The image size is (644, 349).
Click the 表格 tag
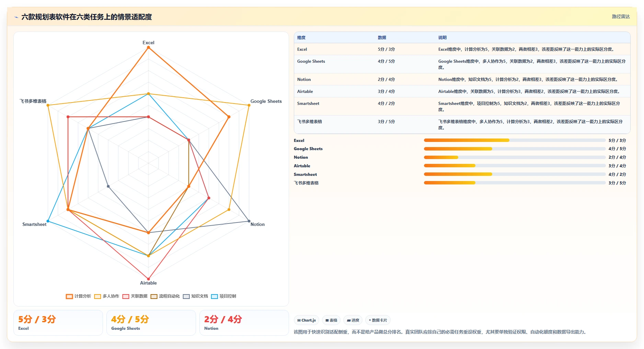331,320
